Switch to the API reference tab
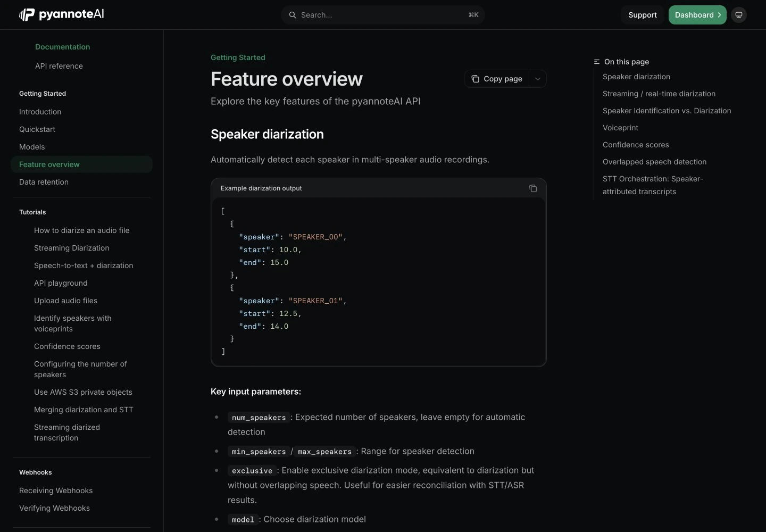The width and height of the screenshot is (766, 532). click(59, 66)
